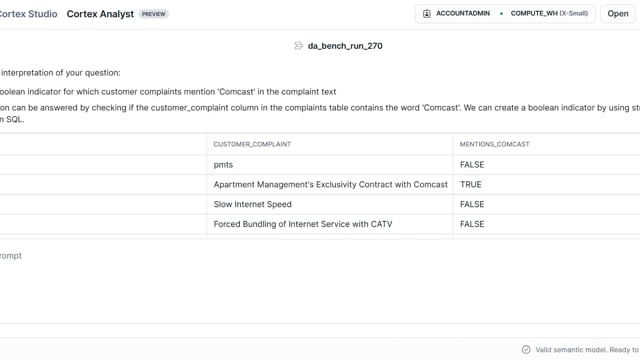Image resolution: width=640 pixels, height=360 pixels.
Task: Click the green warehouse status dot
Action: pyautogui.click(x=501, y=13)
